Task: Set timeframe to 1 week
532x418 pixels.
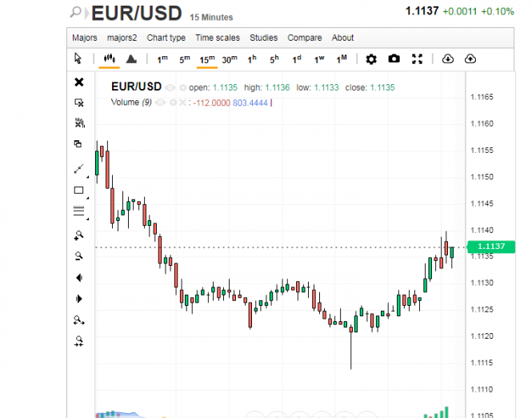Action: tap(319, 59)
